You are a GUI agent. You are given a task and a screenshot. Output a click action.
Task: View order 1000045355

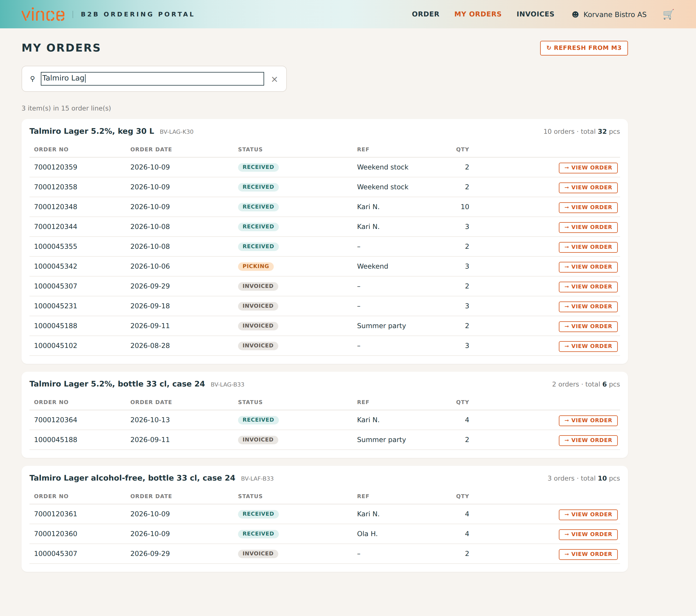coord(588,247)
